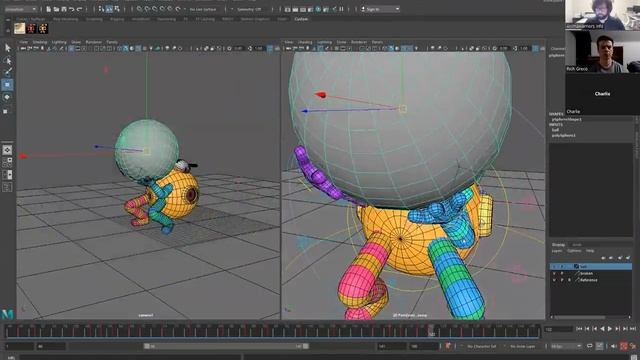Switch to two-pane side layout icon
This screenshot has width=640, height=360.
tap(7, 175)
